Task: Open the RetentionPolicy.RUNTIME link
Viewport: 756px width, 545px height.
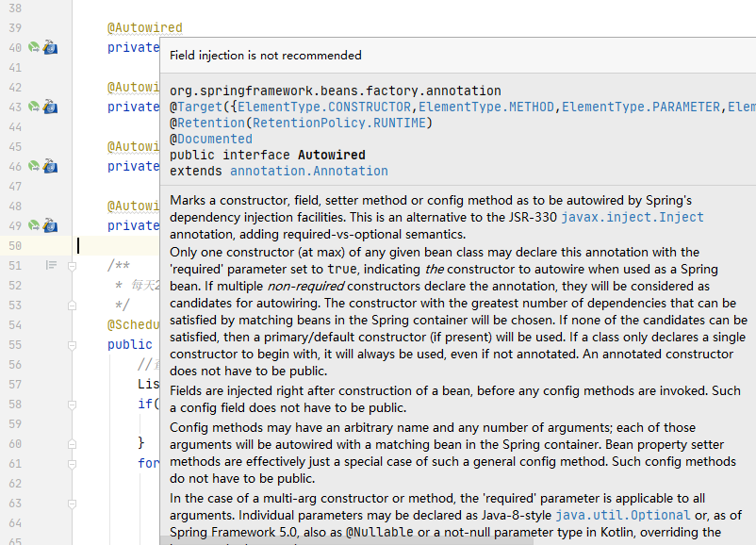Action: click(339, 123)
